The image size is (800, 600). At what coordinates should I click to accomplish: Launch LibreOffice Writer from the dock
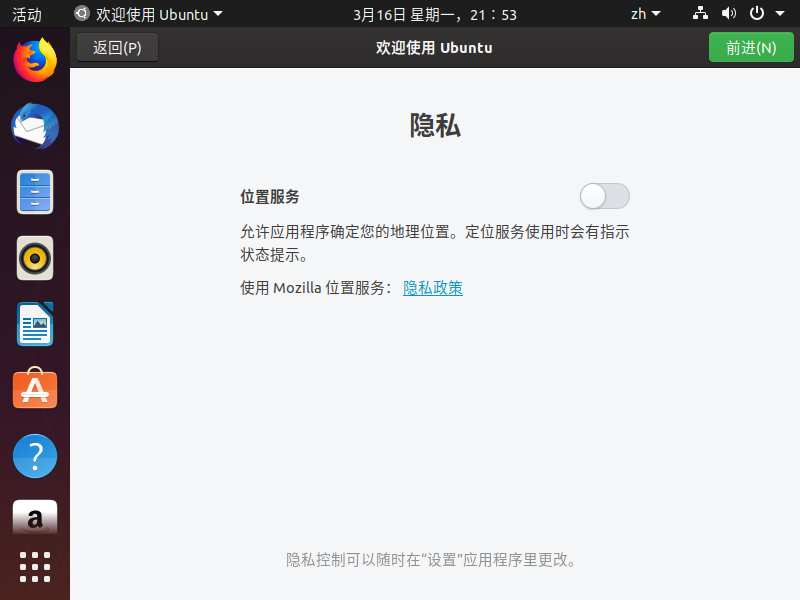click(35, 324)
